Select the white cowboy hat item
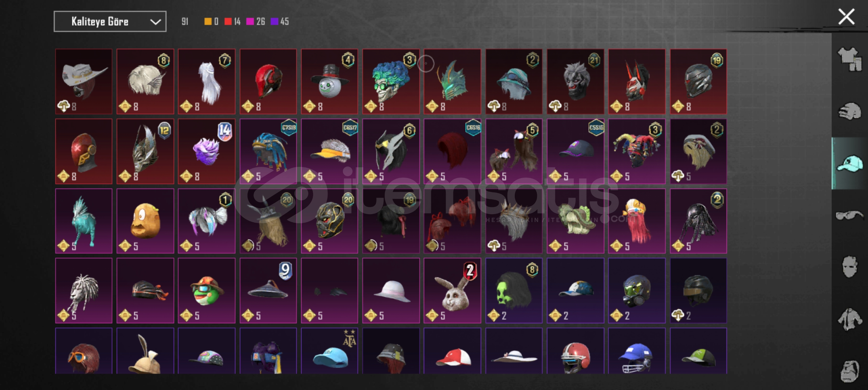The height and width of the screenshot is (390, 868). click(x=84, y=82)
